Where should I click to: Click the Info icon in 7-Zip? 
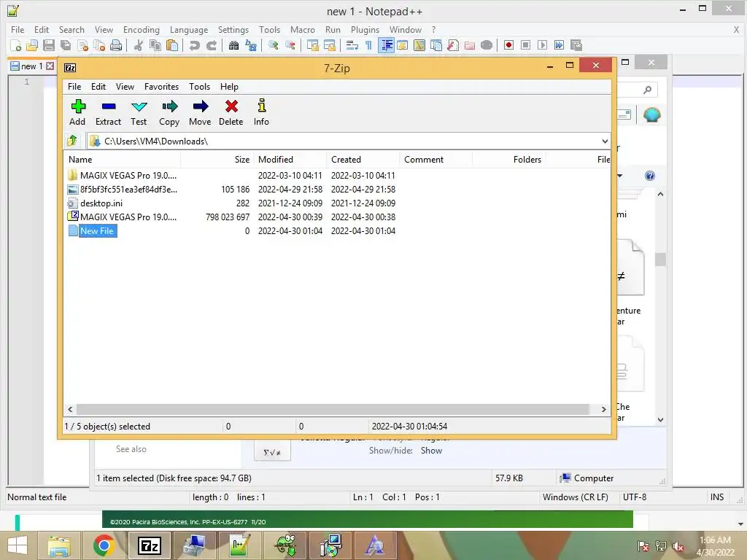(x=262, y=106)
